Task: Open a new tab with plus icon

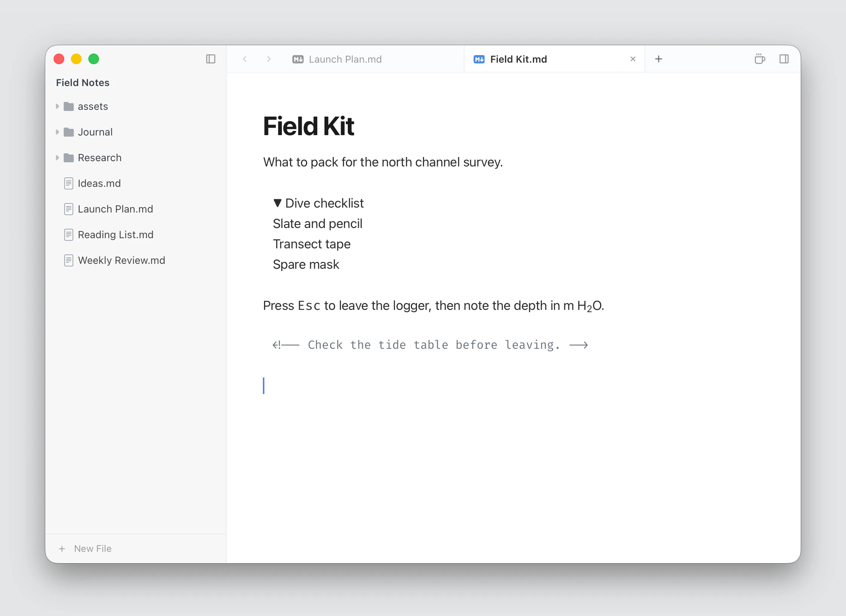Action: (x=659, y=59)
